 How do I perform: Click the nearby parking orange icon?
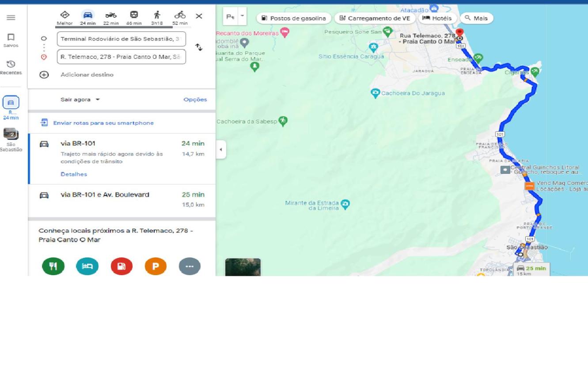pyautogui.click(x=156, y=266)
